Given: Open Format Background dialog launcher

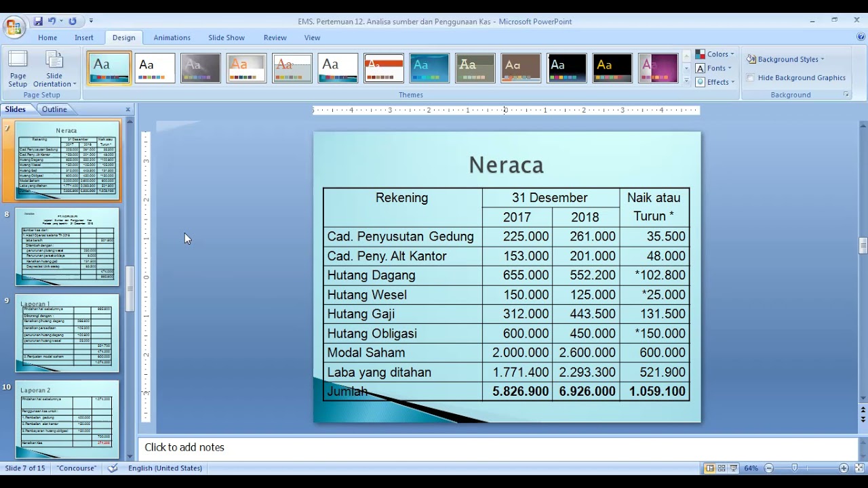Looking at the screenshot, I should 846,95.
